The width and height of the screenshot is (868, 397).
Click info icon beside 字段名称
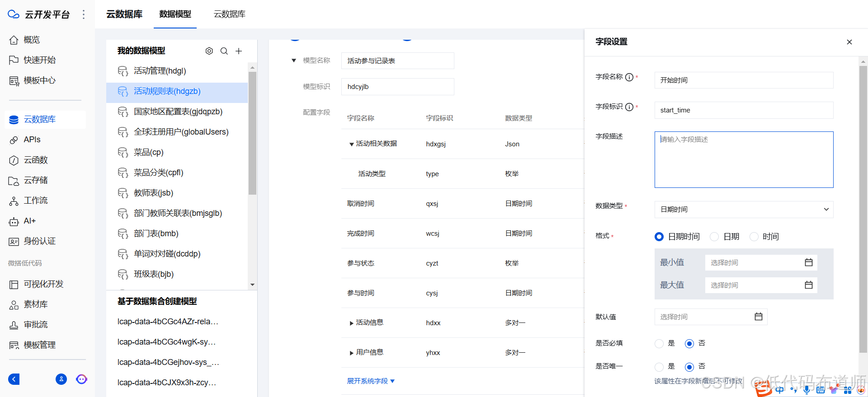point(629,77)
